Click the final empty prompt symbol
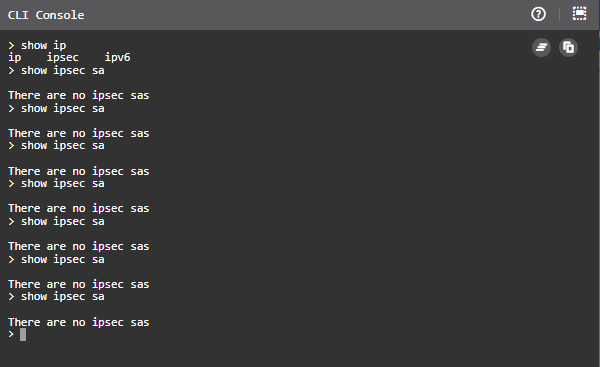The image size is (600, 367). click(11, 334)
